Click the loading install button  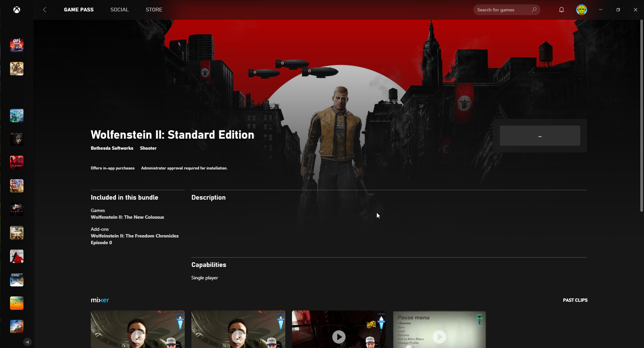point(540,136)
